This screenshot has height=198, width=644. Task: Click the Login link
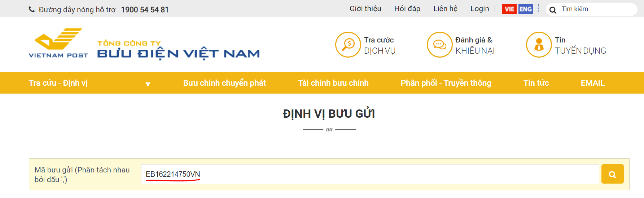(x=480, y=9)
